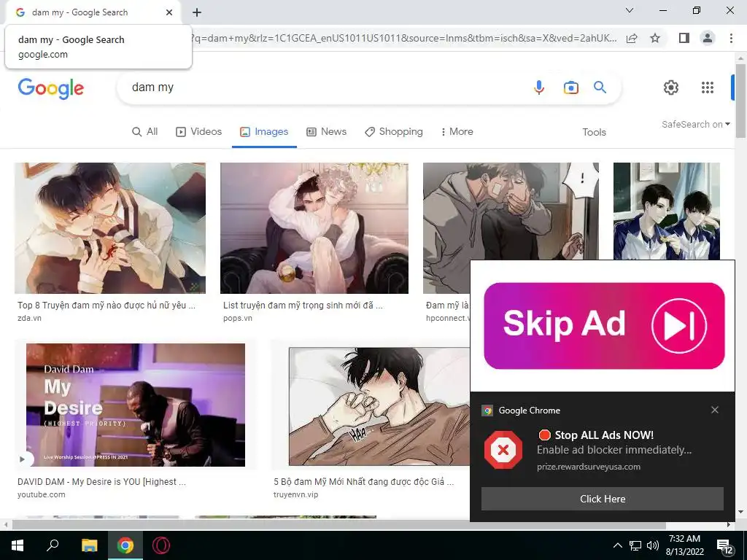
Task: Open clock showing 7:32 AM
Action: pyautogui.click(x=684, y=545)
